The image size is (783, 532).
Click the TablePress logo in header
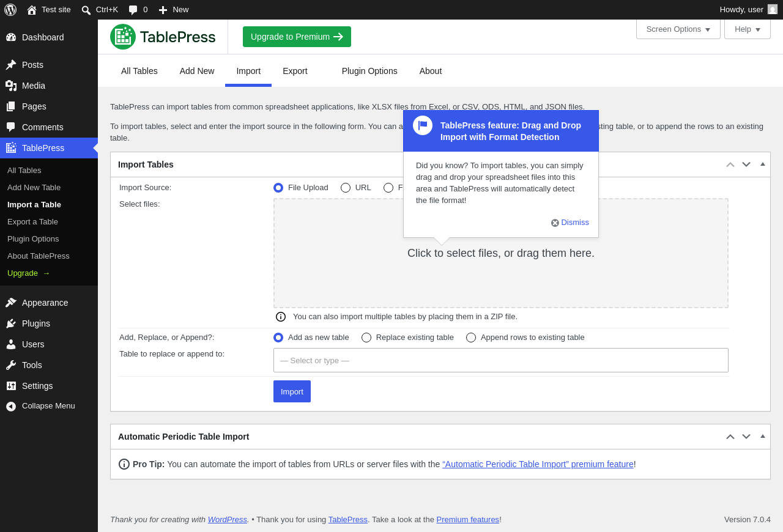[163, 37]
